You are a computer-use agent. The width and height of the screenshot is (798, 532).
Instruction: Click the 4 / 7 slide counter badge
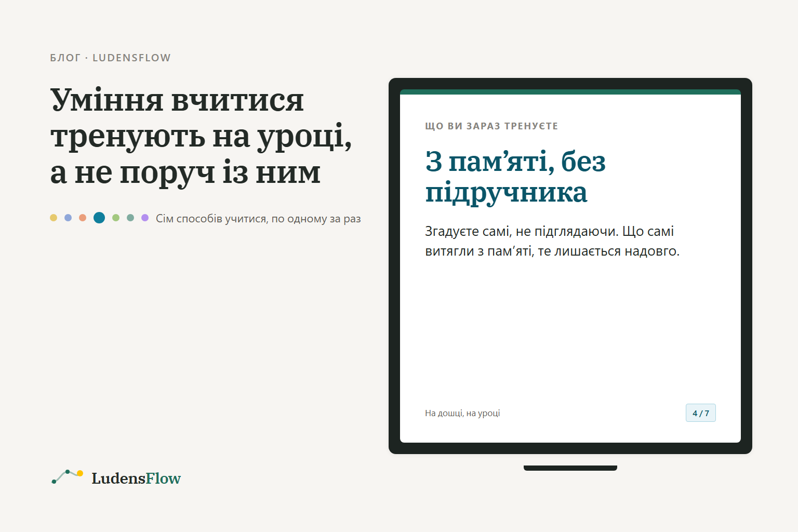[700, 413]
